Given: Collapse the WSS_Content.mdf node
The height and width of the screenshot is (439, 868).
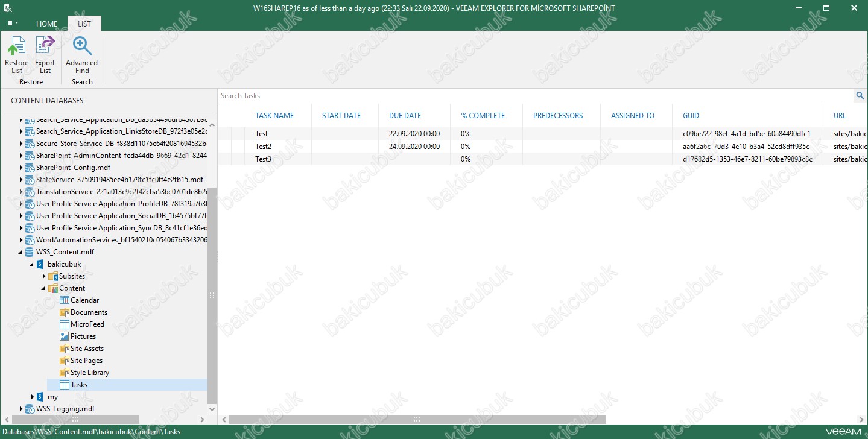Looking at the screenshot, I should pos(21,252).
